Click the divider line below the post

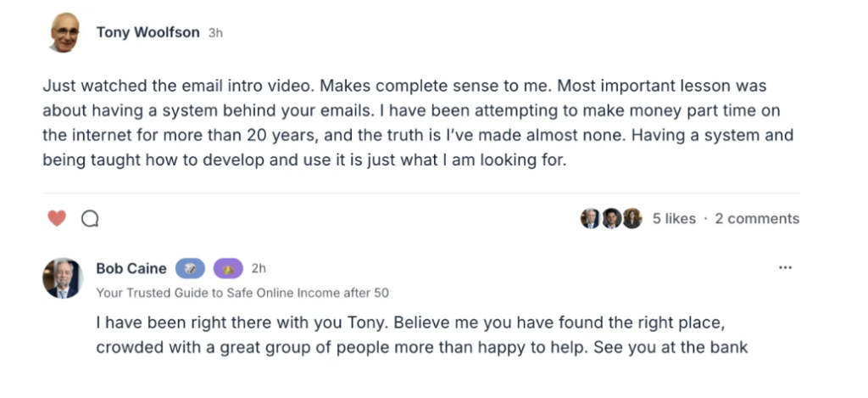421,193
